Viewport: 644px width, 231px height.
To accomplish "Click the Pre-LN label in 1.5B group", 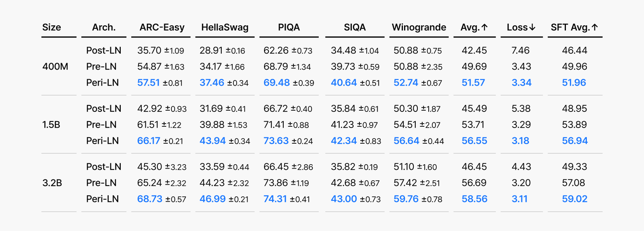I will (x=101, y=125).
